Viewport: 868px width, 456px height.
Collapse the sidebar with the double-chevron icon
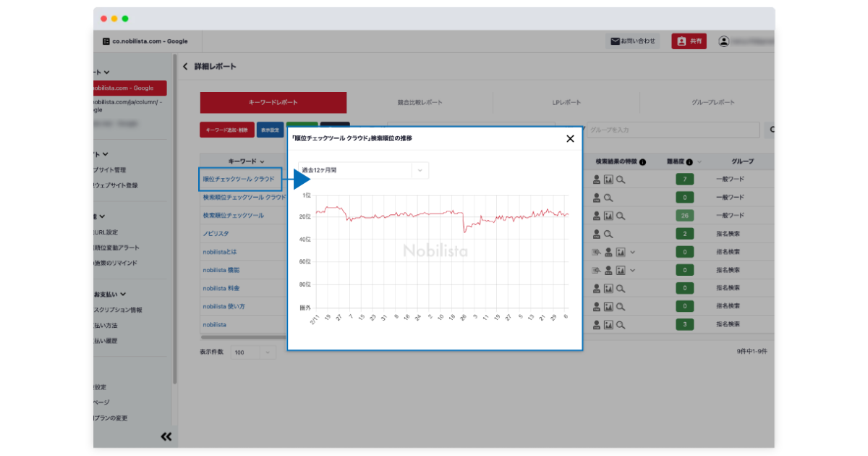[x=166, y=436]
